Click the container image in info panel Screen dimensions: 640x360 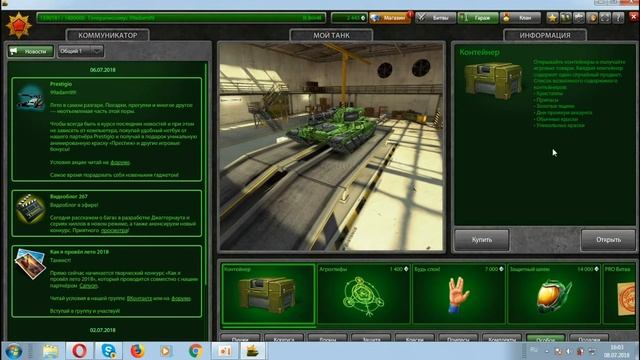coord(493,80)
